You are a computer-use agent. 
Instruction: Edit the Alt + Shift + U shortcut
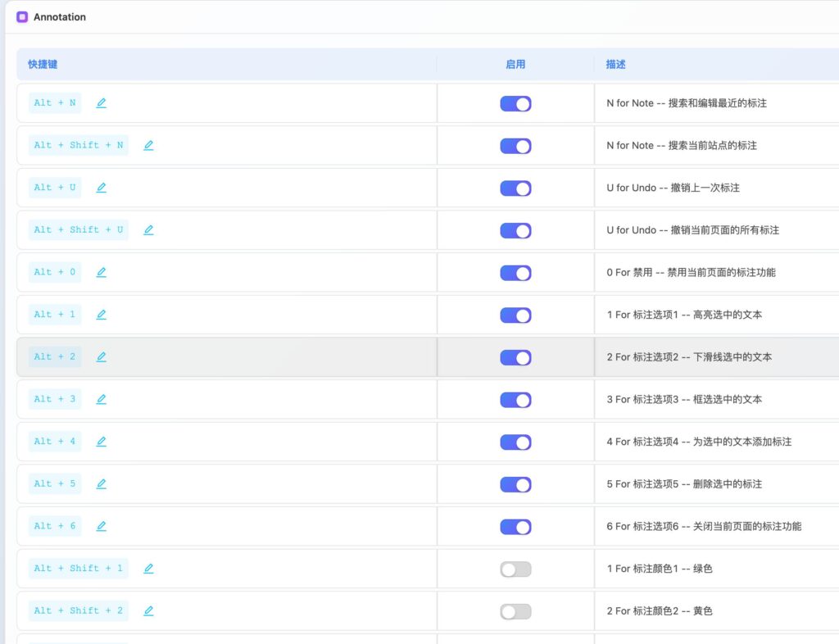[x=148, y=230]
